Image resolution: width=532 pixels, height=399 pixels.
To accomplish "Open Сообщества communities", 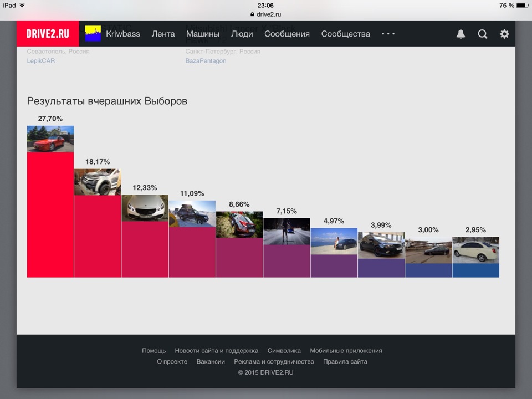I will (x=346, y=34).
